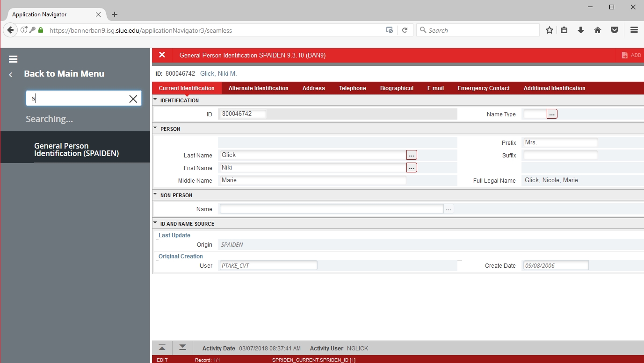Viewport: 644px width, 363px height.
Task: Collapse the NON-PERSON section
Action: pyautogui.click(x=156, y=195)
